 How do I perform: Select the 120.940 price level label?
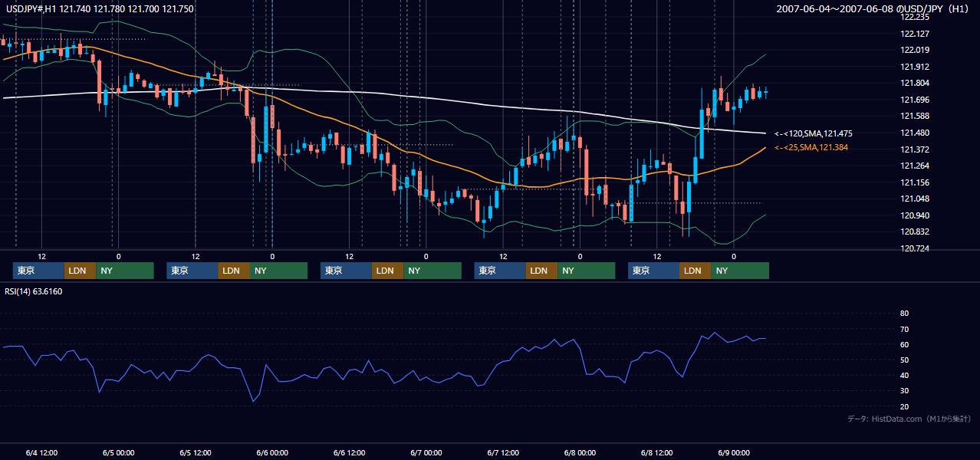[x=916, y=215]
